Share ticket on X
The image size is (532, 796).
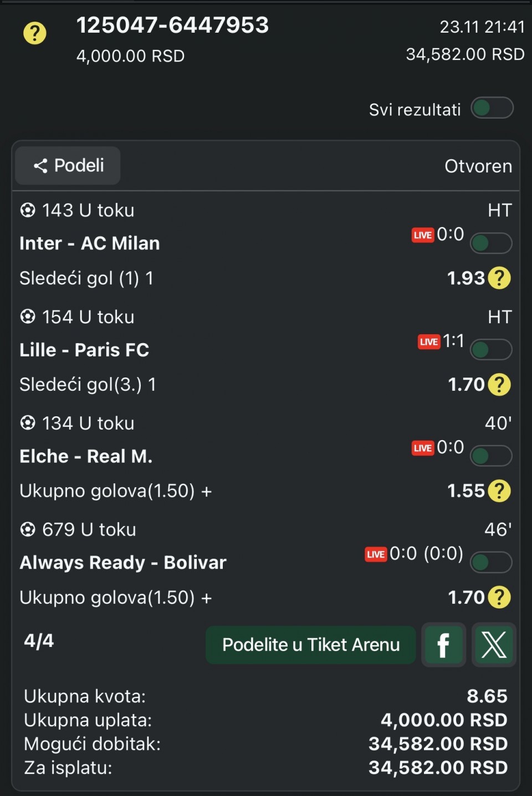coord(494,645)
